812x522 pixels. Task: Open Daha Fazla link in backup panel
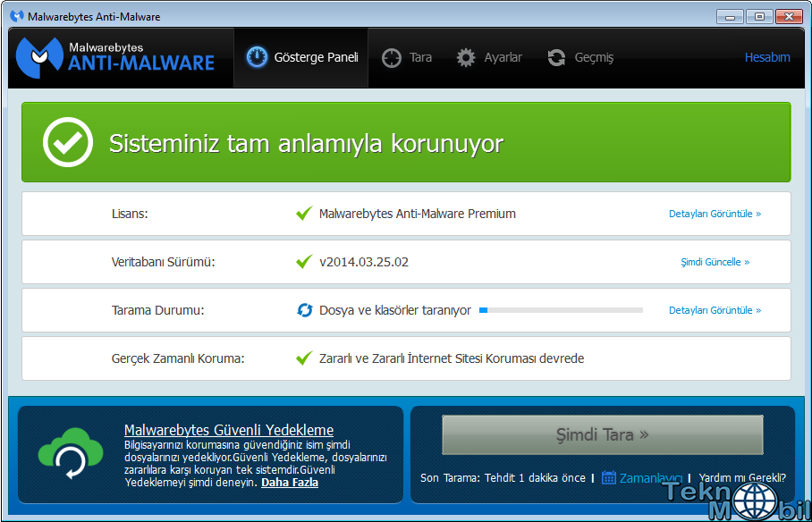[289, 483]
